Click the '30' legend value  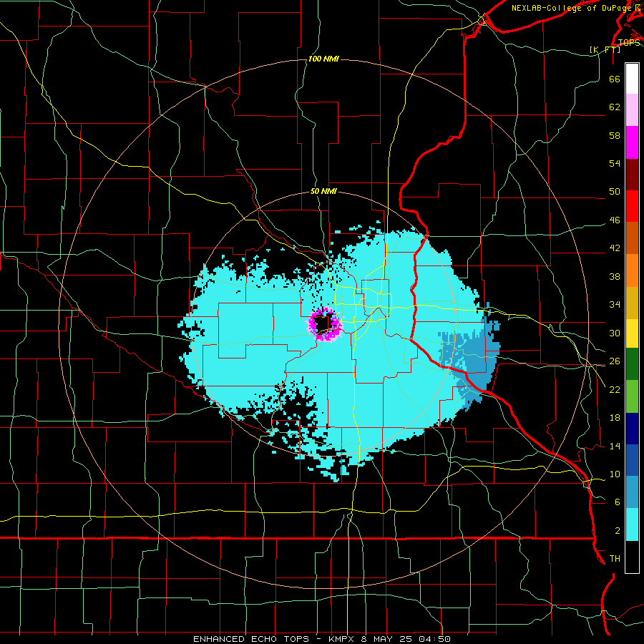(x=615, y=333)
